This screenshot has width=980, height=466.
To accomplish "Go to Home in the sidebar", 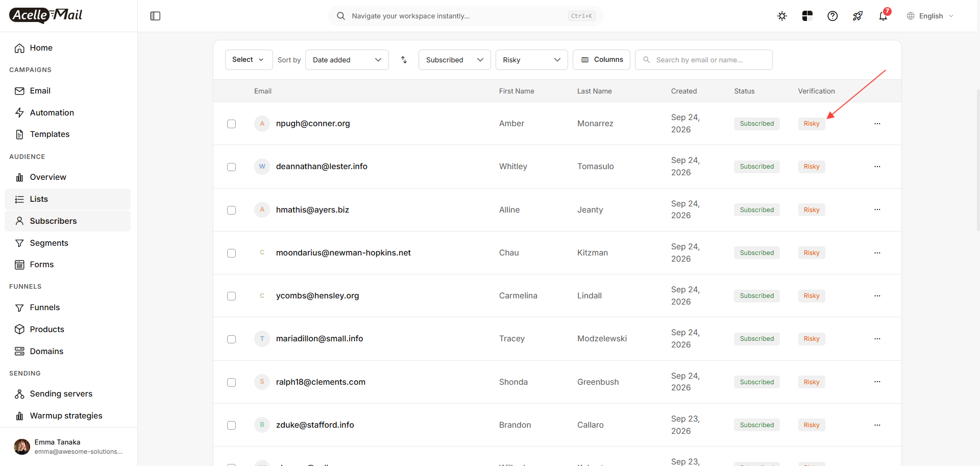I will 67,48.
